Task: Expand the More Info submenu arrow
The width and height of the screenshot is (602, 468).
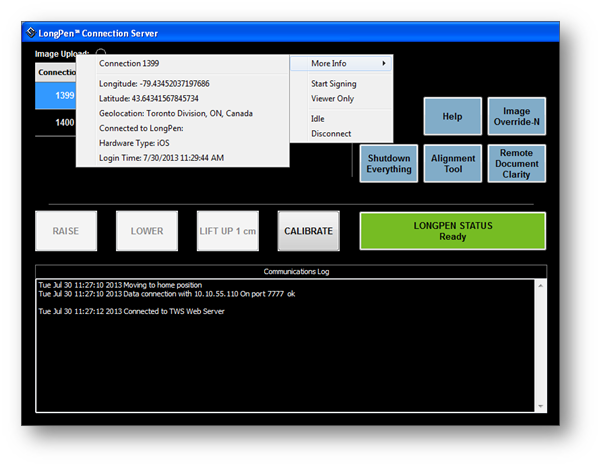Action: [x=384, y=63]
